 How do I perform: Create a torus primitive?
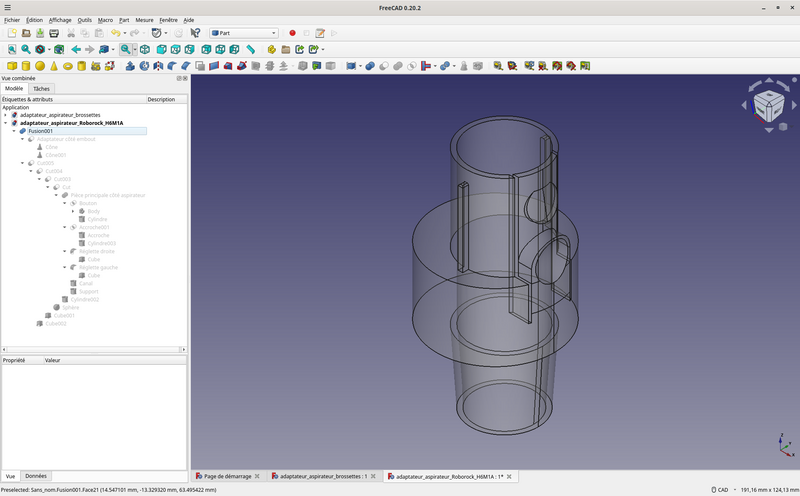[x=68, y=66]
